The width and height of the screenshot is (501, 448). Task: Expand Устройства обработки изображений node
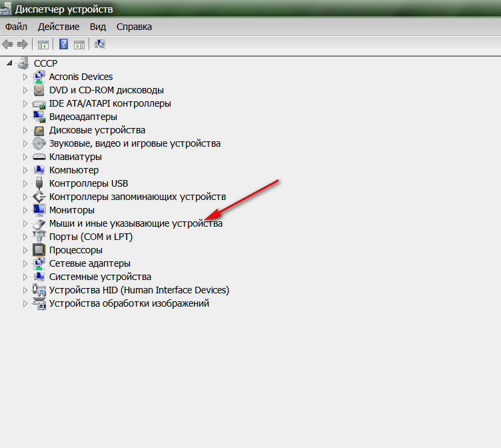[25, 303]
